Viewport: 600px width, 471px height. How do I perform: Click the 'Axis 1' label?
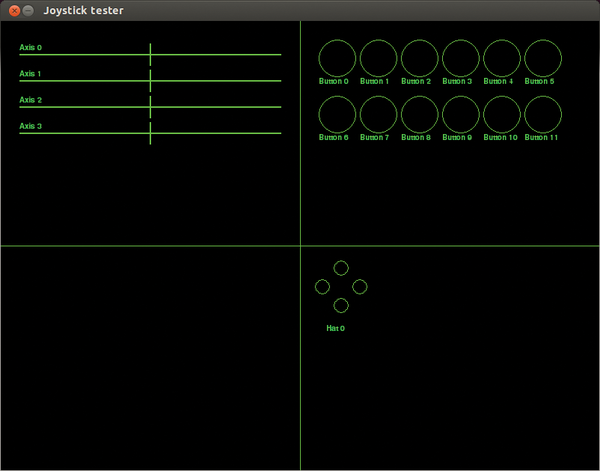(x=30, y=73)
